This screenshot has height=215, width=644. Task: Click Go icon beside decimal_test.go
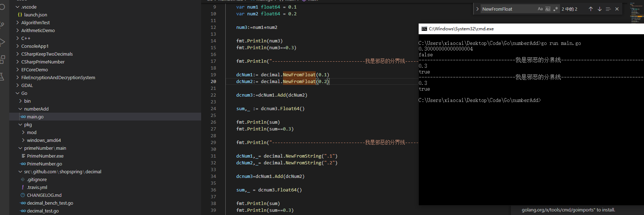click(23, 211)
